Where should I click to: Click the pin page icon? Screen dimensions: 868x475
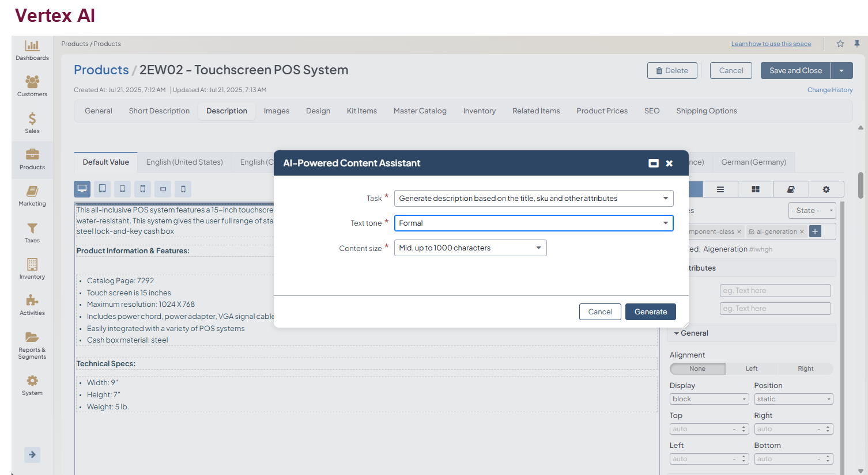[x=857, y=44]
